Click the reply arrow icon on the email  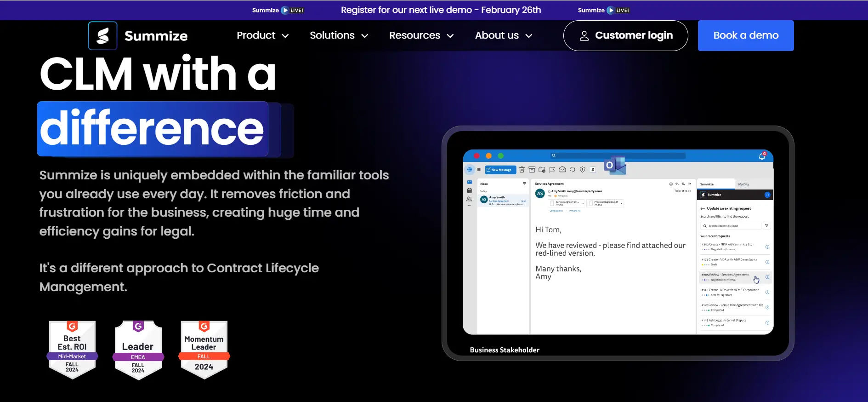tap(677, 184)
